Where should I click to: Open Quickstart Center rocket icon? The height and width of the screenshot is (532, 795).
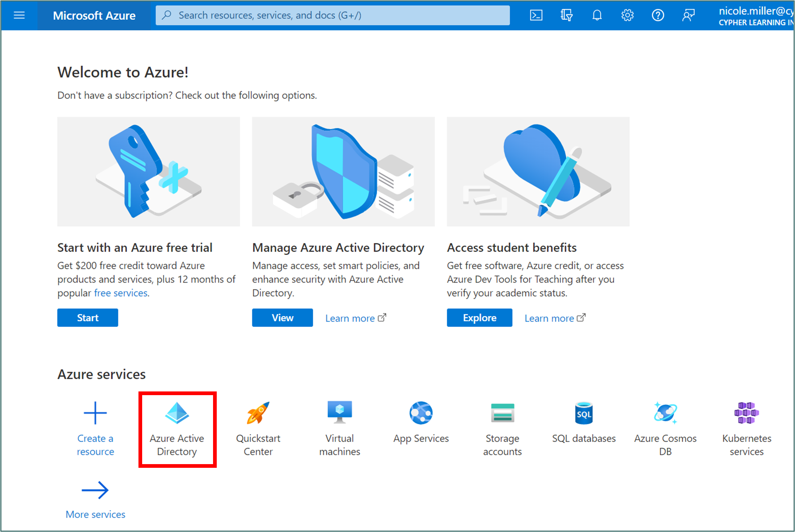258,413
